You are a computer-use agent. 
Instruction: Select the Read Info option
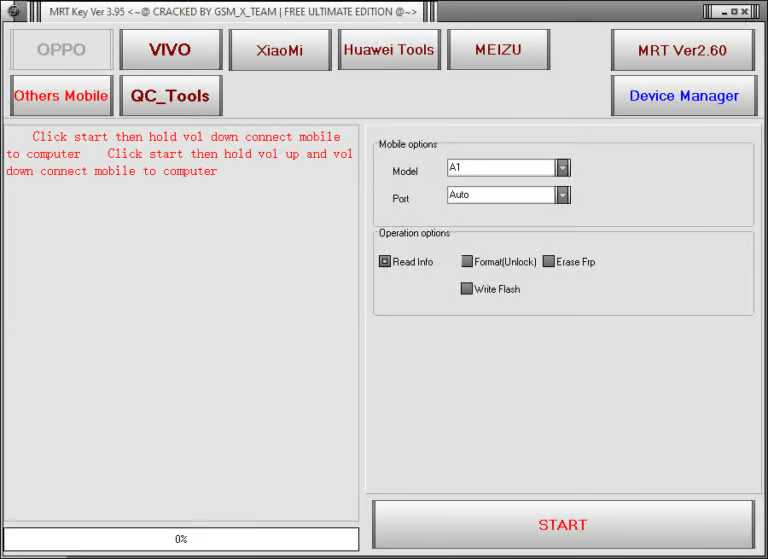385,262
